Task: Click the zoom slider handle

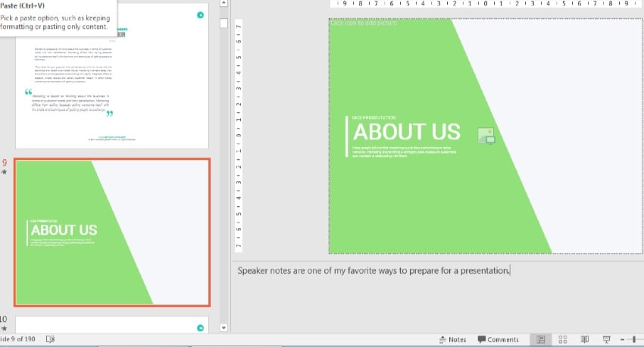Action: 634,339
